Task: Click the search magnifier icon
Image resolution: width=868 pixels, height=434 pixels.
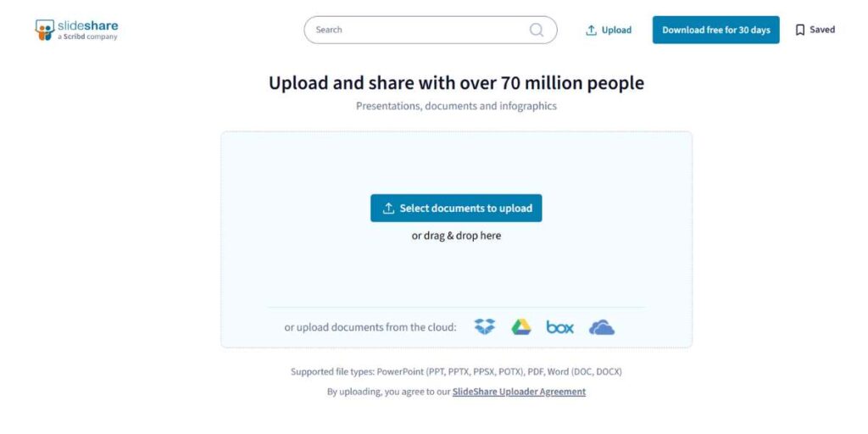Action: [x=537, y=30]
